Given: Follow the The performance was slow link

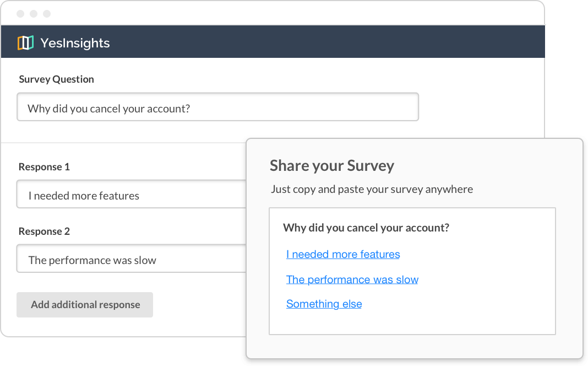Looking at the screenshot, I should coord(352,279).
